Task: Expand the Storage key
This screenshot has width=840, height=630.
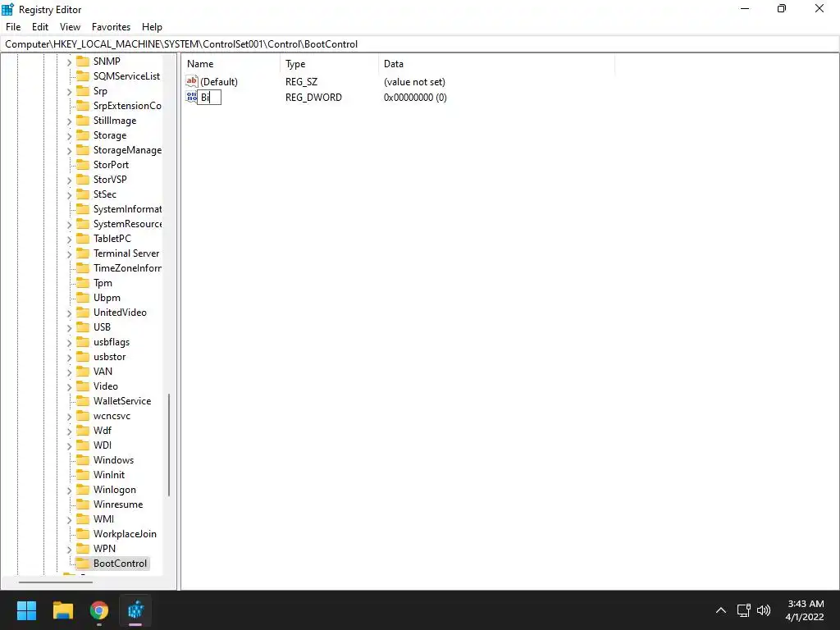Action: pyautogui.click(x=69, y=136)
